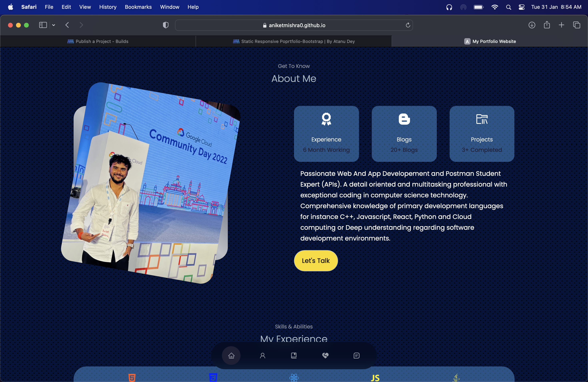
Task: Show Safari downloads
Action: pyautogui.click(x=532, y=25)
